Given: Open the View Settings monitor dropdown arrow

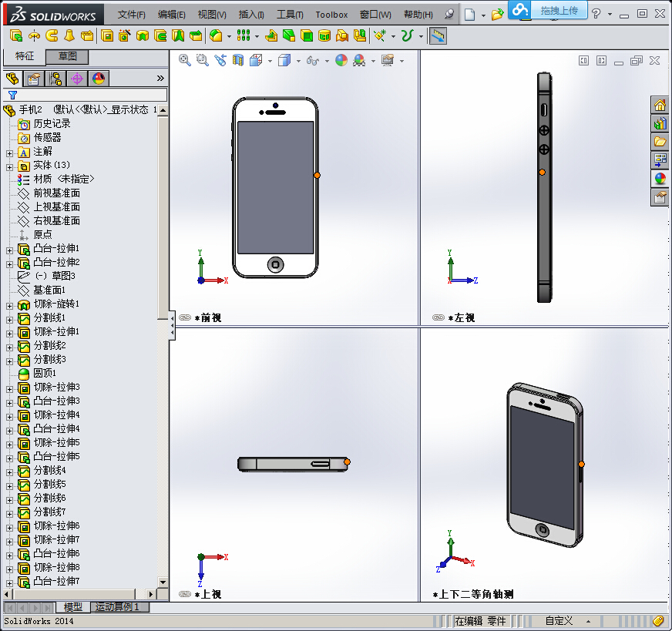Looking at the screenshot, I should pos(402,62).
